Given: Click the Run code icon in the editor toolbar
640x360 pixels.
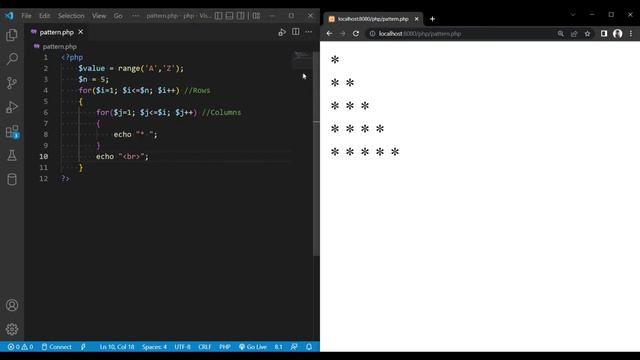Looking at the screenshot, I should click(x=282, y=32).
